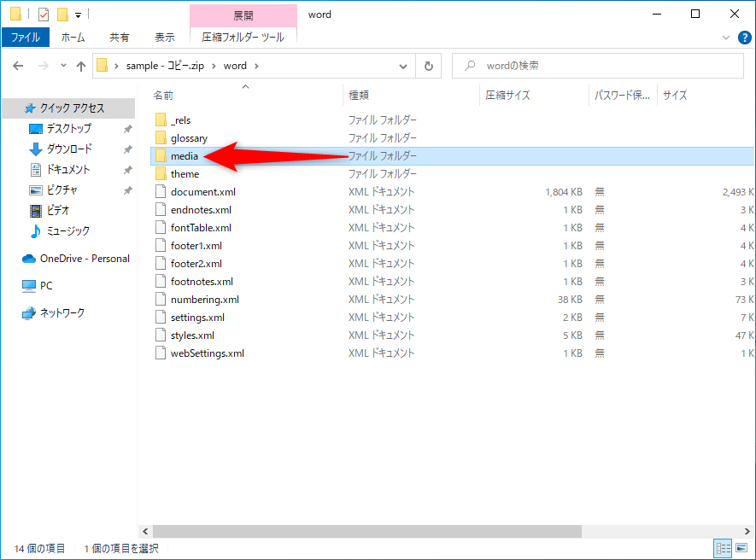Open Help with the question mark icon
This screenshot has height=560, width=756.
pos(744,37)
